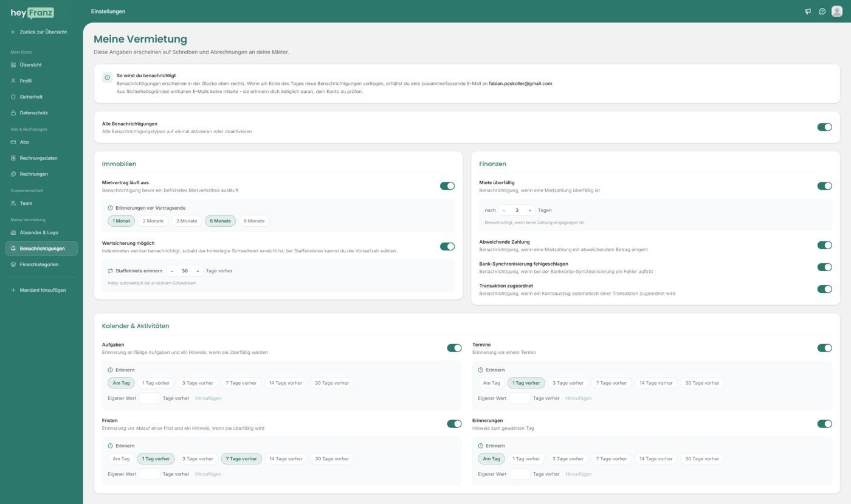Click the Sicherheit shield icon
851x504 pixels.
point(13,97)
